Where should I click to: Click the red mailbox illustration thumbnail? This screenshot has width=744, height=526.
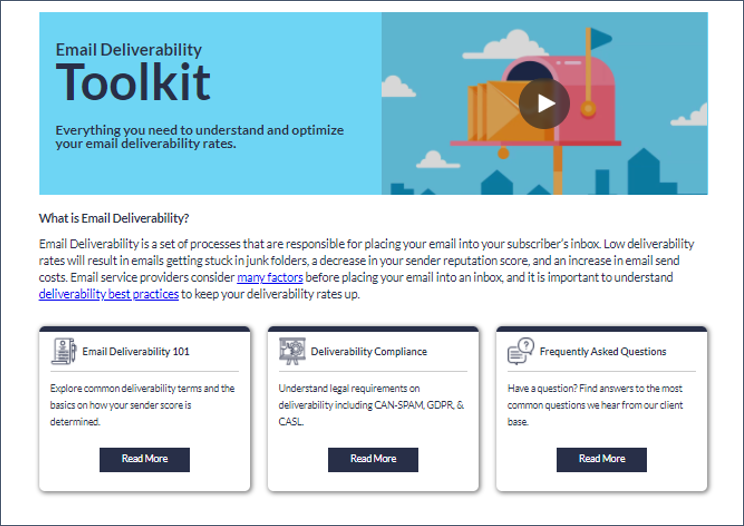point(545,103)
